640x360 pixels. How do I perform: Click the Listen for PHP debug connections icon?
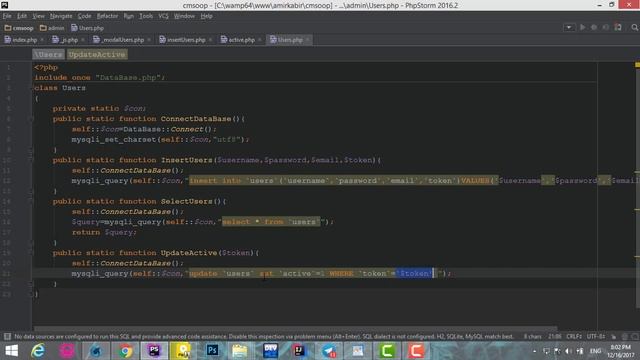pyautogui.click(x=606, y=27)
